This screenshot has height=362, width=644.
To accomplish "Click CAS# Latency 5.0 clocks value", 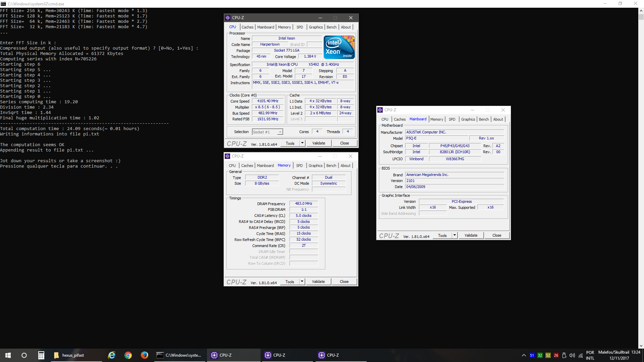I will 304,216.
